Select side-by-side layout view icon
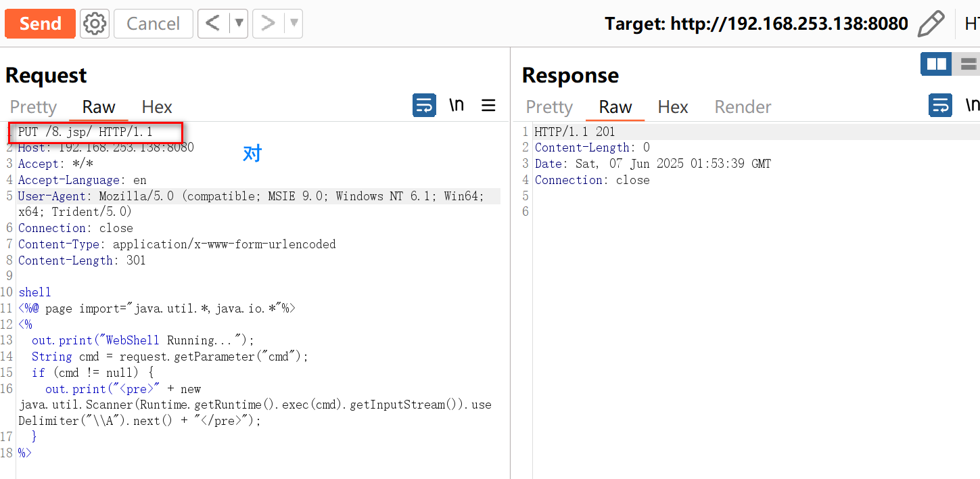The image size is (980, 479). tap(936, 64)
